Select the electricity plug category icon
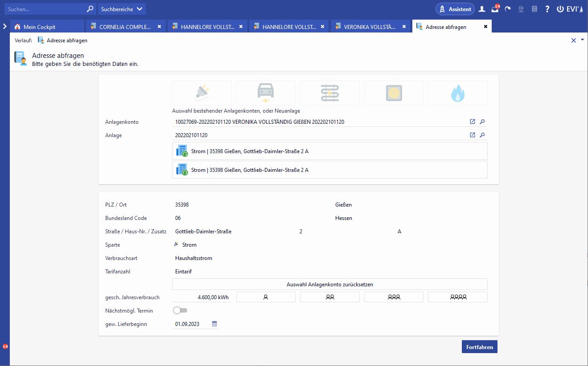The width and height of the screenshot is (588, 366). [x=201, y=93]
